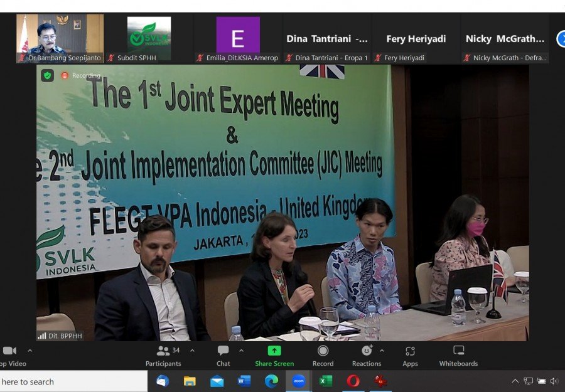Open the Reactions smiley menu
565x392 pixels.
click(367, 356)
